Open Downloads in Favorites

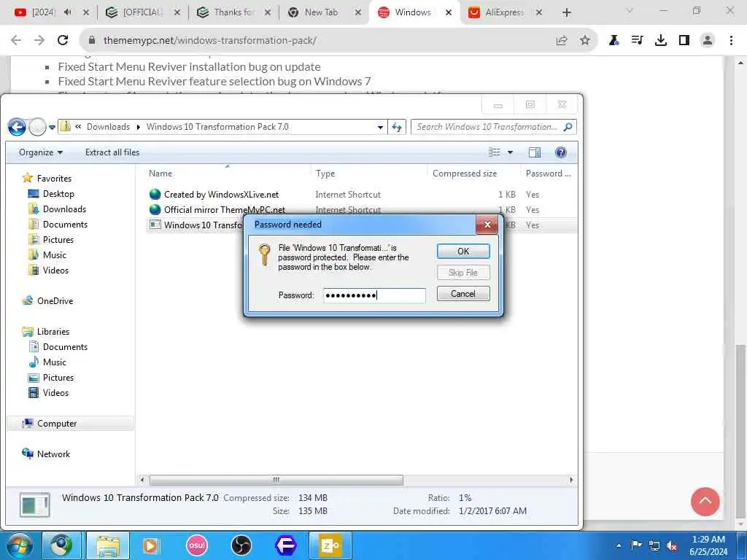[x=64, y=209]
